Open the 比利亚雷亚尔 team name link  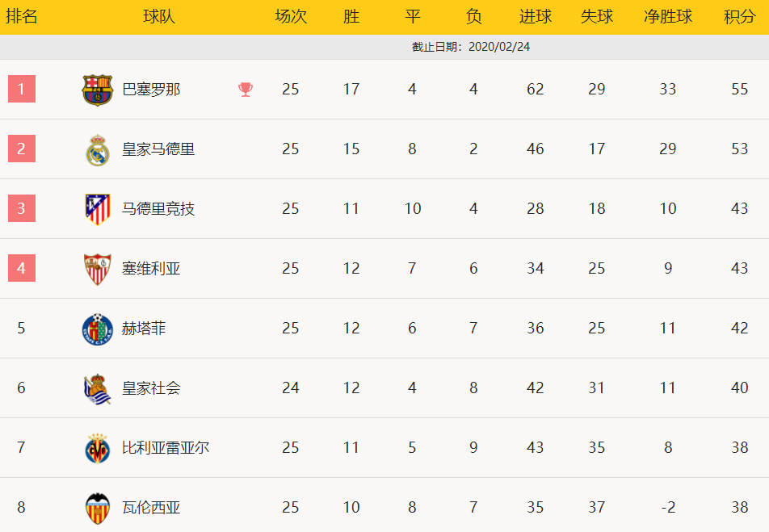(x=166, y=448)
